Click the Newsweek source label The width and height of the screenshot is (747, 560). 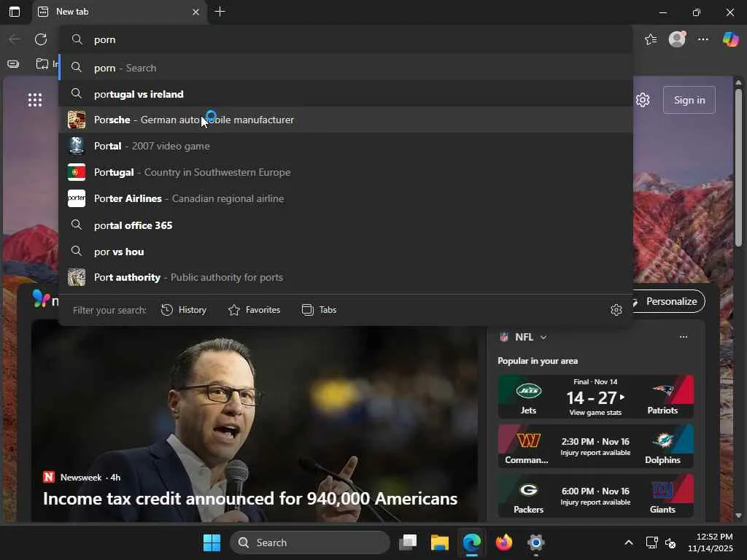point(81,477)
